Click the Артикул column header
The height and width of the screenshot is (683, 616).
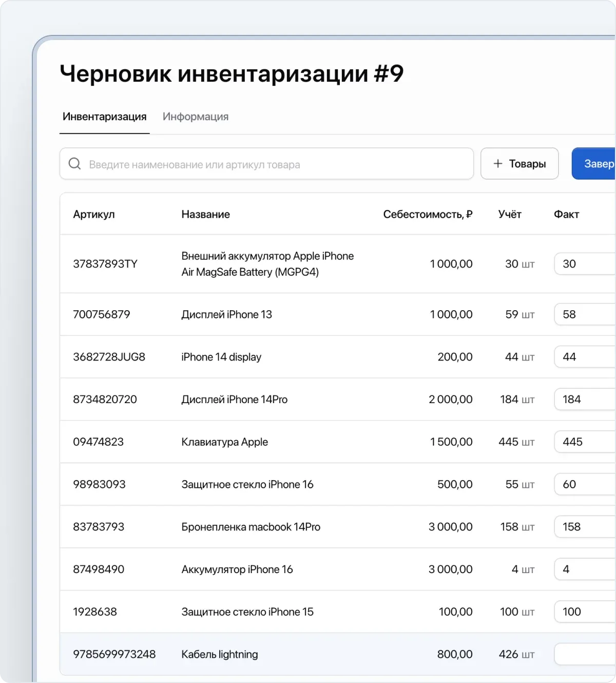[x=94, y=214]
